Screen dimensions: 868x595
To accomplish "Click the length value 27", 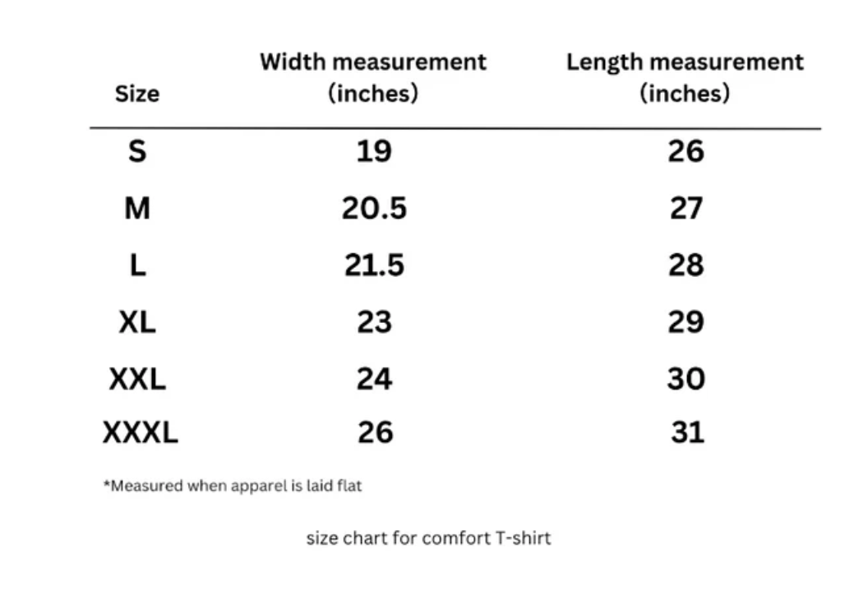I will pyautogui.click(x=686, y=209).
